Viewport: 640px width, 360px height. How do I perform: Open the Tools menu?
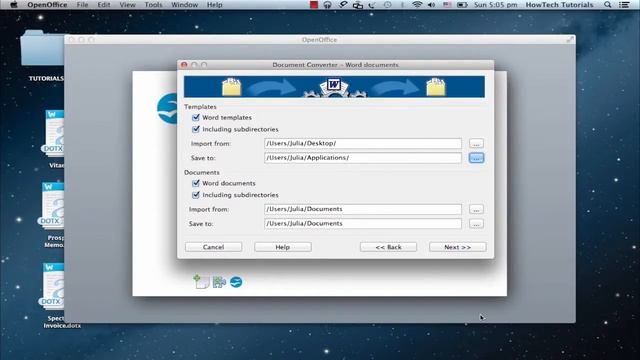[153, 5]
